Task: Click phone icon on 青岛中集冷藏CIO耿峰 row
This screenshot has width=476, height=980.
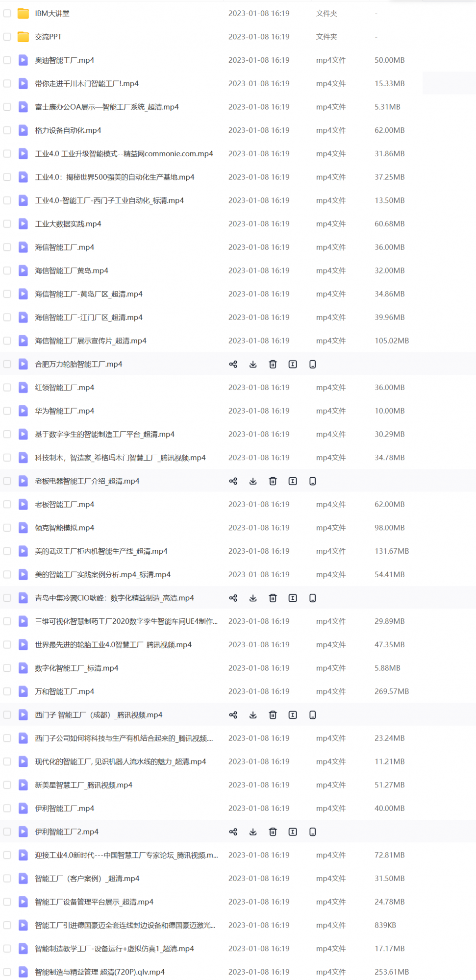Action: [x=312, y=598]
